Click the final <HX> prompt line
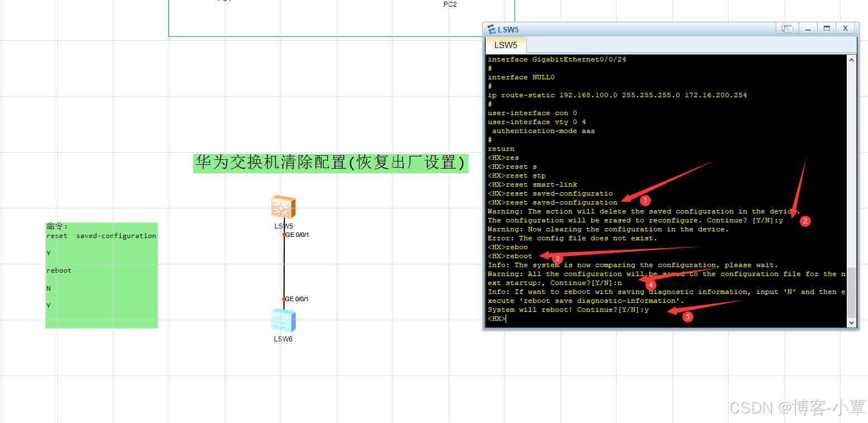 click(497, 319)
